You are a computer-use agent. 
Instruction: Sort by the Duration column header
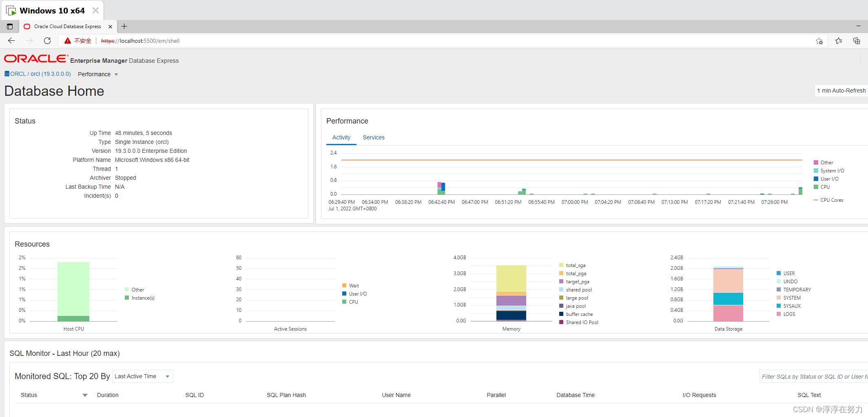coord(108,395)
